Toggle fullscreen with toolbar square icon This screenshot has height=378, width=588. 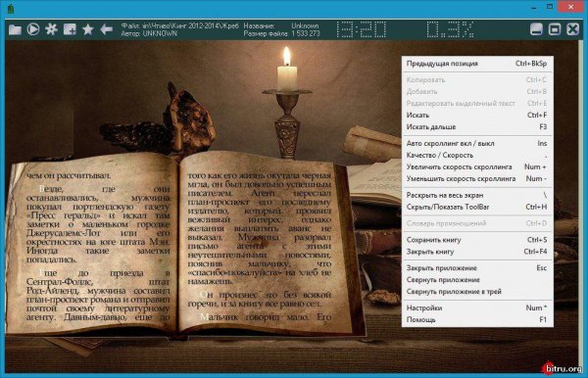click(555, 29)
